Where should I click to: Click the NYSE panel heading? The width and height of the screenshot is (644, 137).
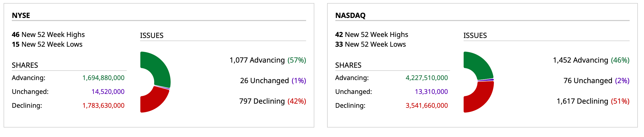coord(21,15)
